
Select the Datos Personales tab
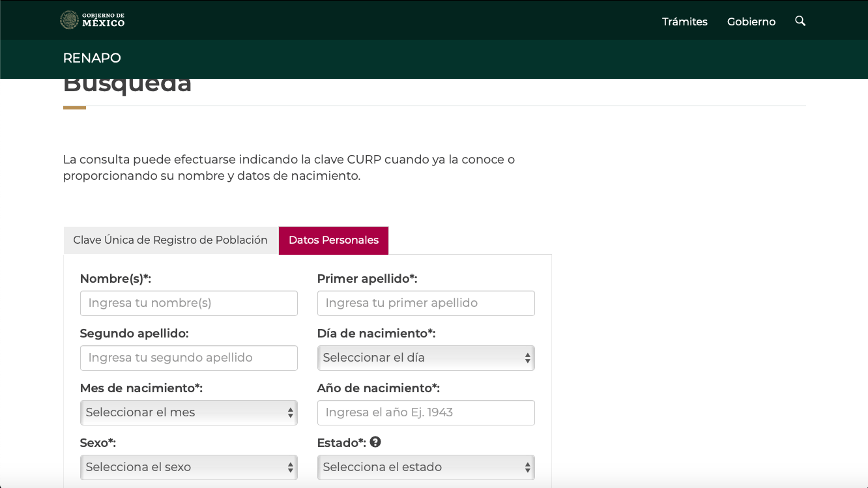click(333, 240)
